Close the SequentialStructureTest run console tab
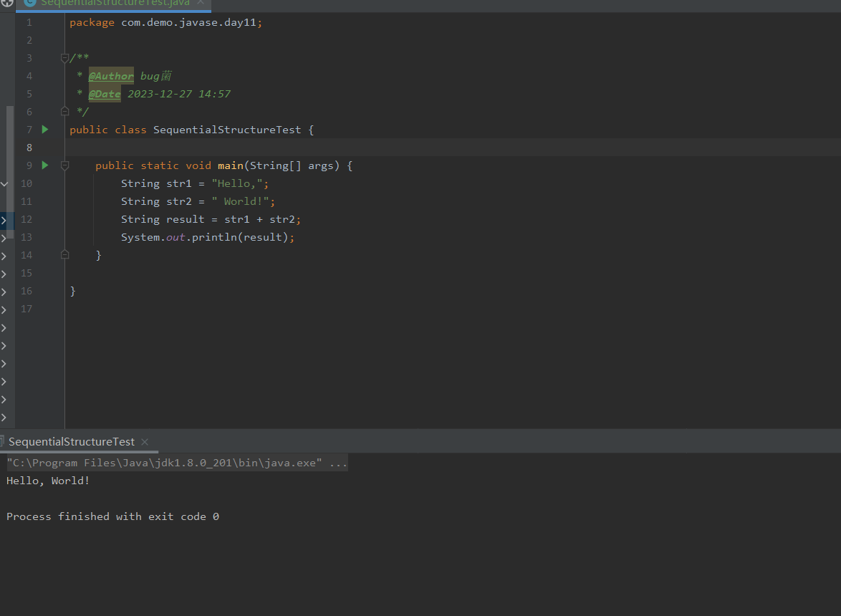The width and height of the screenshot is (841, 616). tap(145, 442)
